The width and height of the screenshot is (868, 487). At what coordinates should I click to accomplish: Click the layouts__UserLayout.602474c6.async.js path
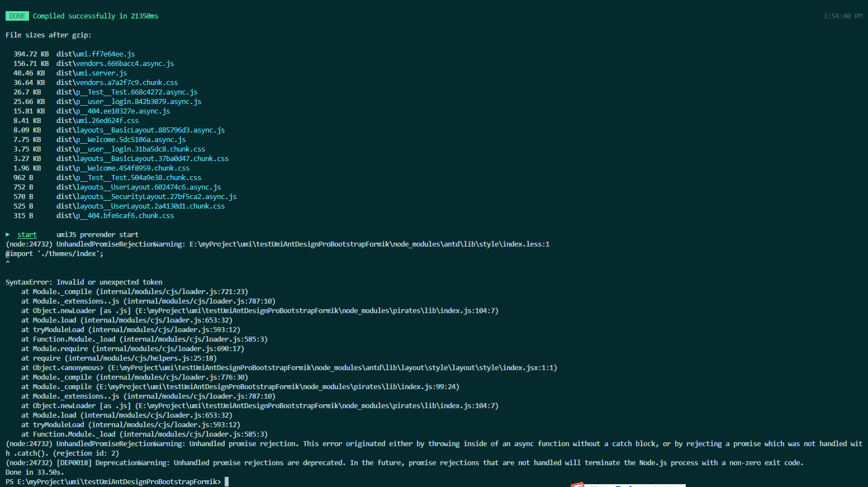coord(138,187)
